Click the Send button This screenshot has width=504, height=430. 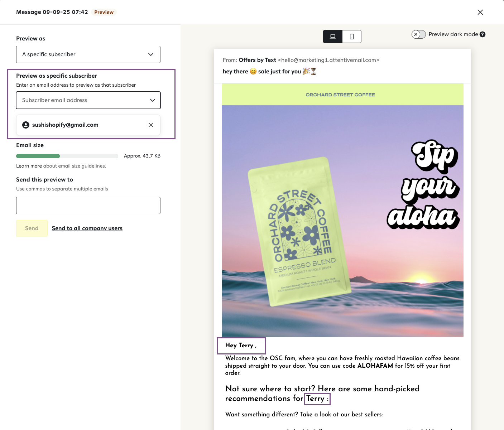click(32, 228)
